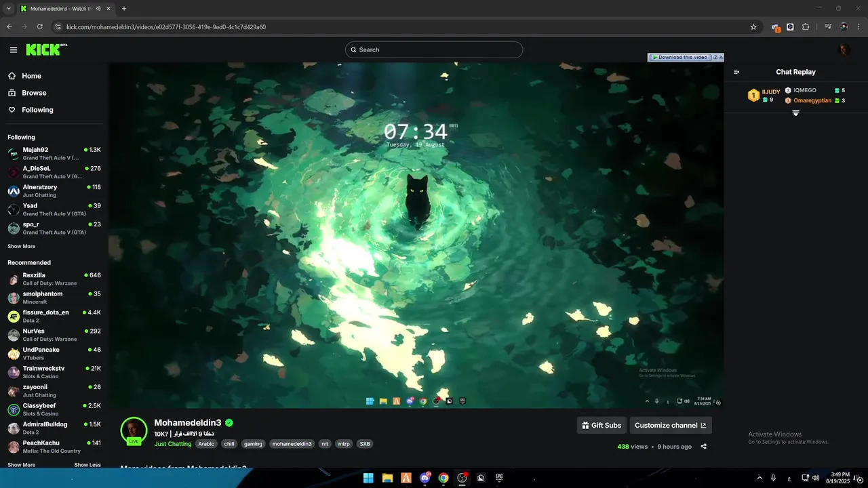This screenshot has width=868, height=488.
Task: Share the video via share icon
Action: click(703, 447)
